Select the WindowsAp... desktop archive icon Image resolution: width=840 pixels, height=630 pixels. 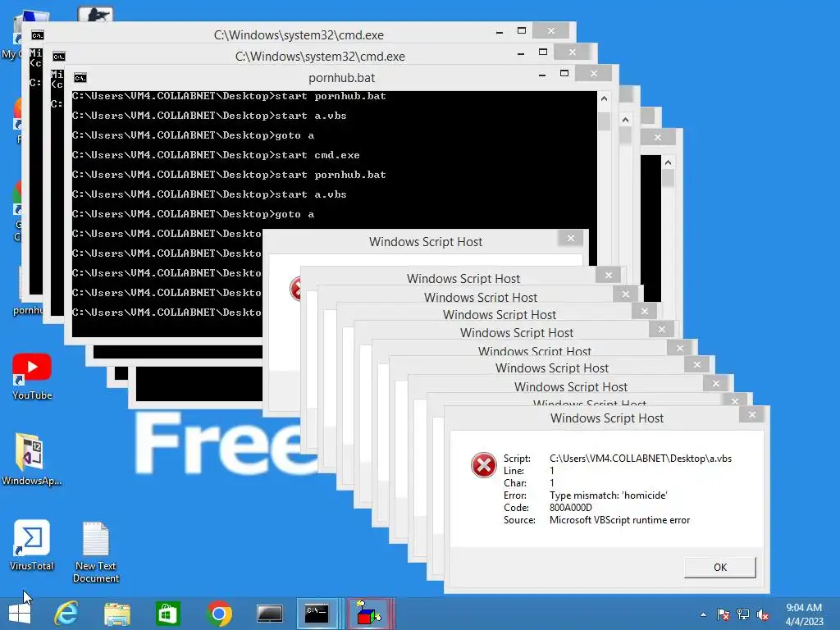point(31,459)
